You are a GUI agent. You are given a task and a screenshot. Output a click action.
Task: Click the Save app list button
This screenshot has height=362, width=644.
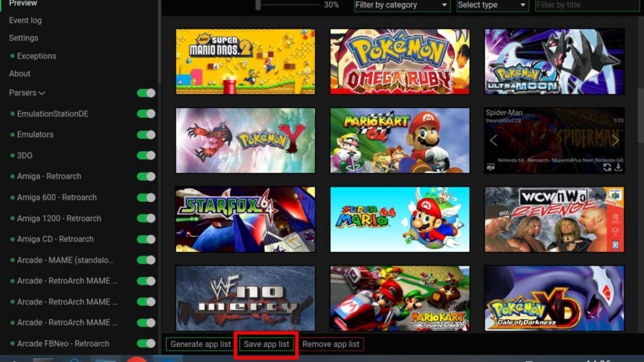point(267,344)
